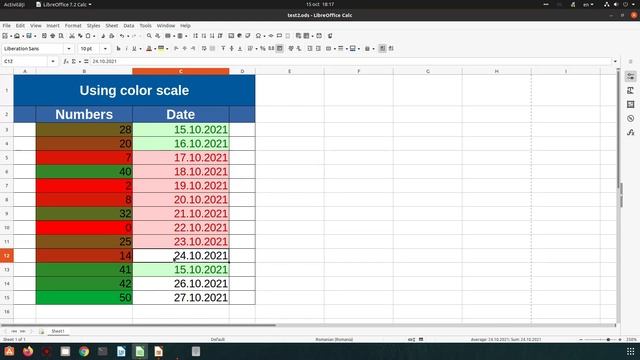The image size is (640, 360).
Task: Click the zoom slider handle
Action: [608, 339]
